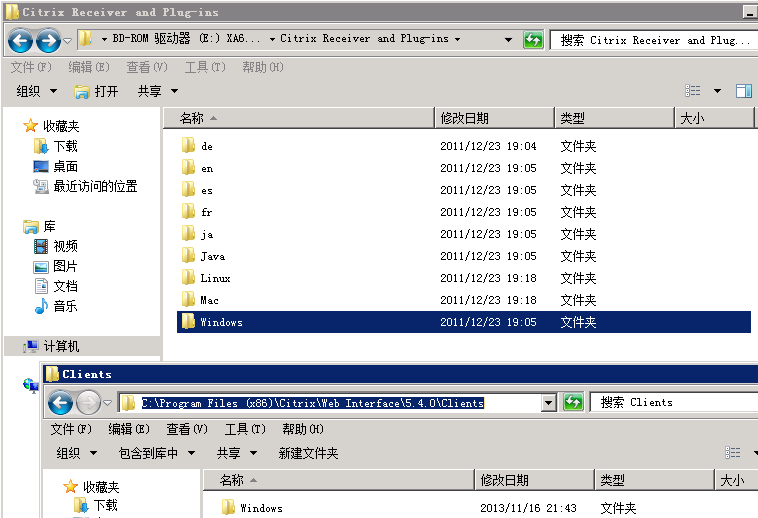Open 包含到库中 dropdown in Clients window
The height and width of the screenshot is (518, 758).
(x=157, y=453)
